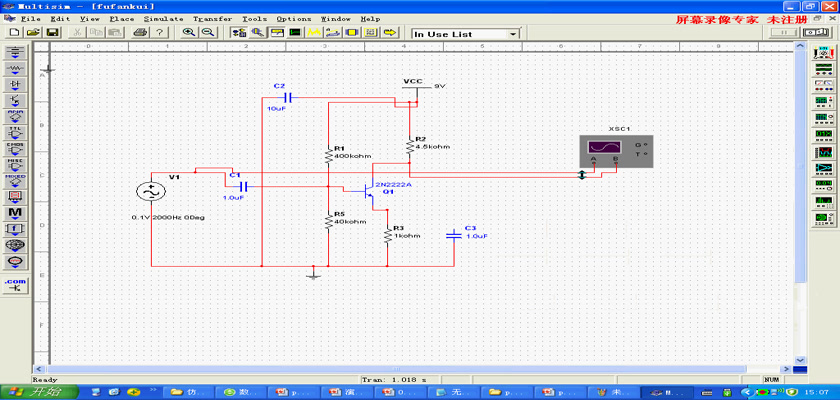Select transistor Q1 2N2222A
Viewport: 840px width, 400px height.
[369, 193]
